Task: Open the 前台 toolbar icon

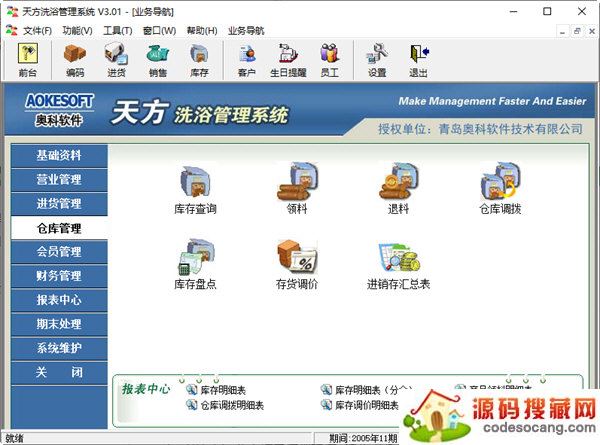Action: pos(28,60)
